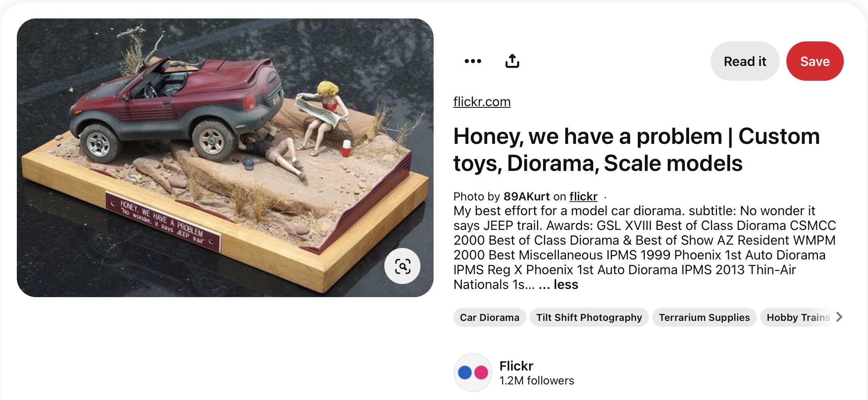
Task: Select the Tilt Shift Photography tag
Action: [x=589, y=317]
